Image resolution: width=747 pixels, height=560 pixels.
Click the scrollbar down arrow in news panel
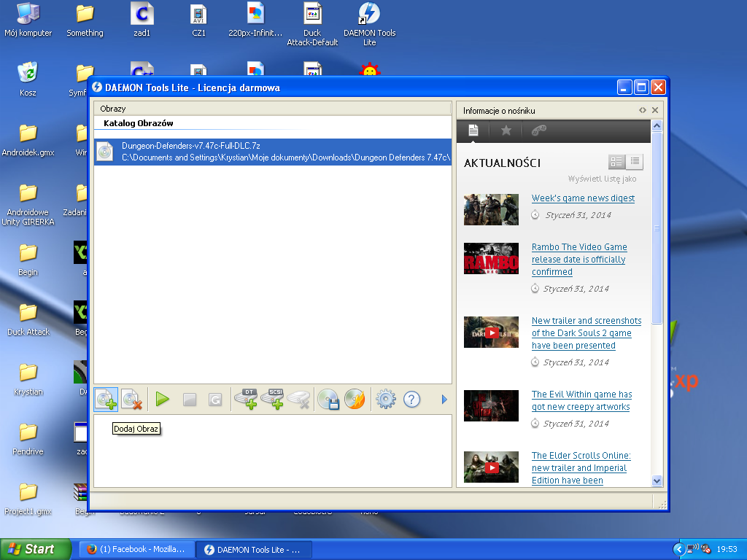(x=657, y=481)
